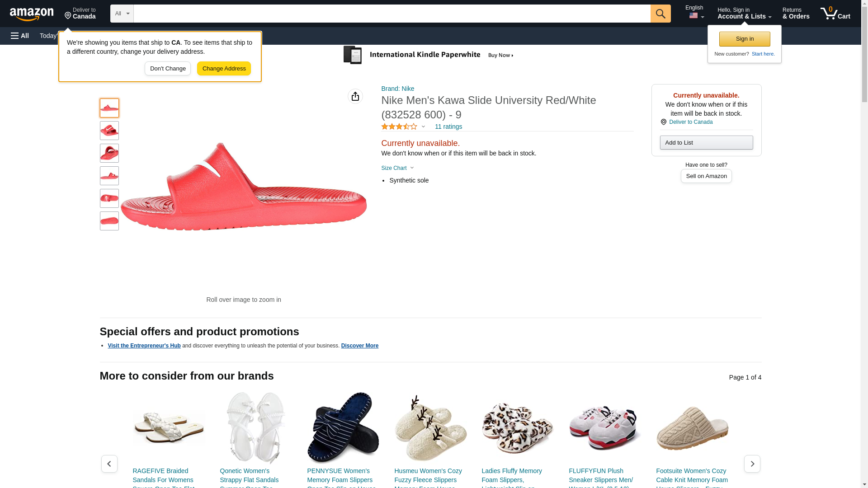Expand the star ratings breakdown
The image size is (868, 488).
tap(403, 127)
